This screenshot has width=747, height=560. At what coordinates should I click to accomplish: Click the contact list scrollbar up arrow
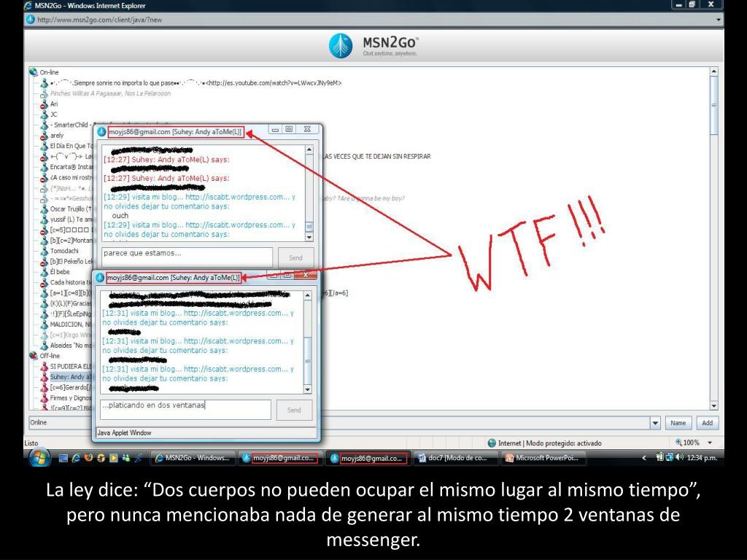tap(713, 72)
